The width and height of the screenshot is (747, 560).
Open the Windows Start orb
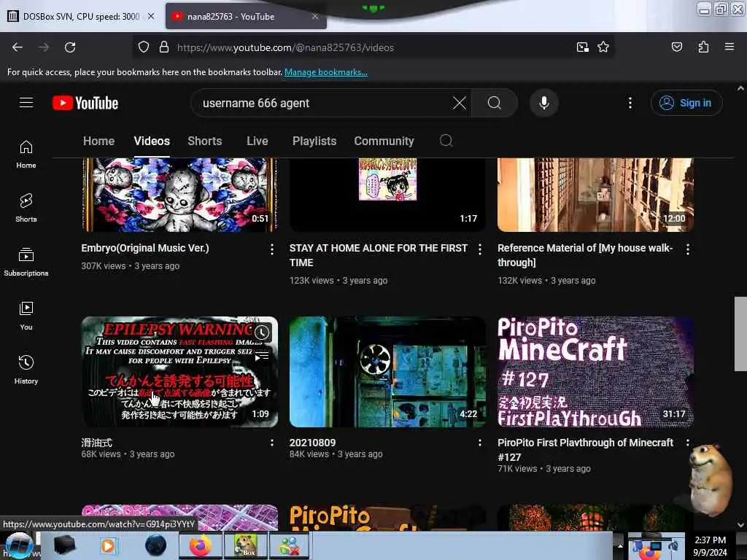(x=19, y=545)
